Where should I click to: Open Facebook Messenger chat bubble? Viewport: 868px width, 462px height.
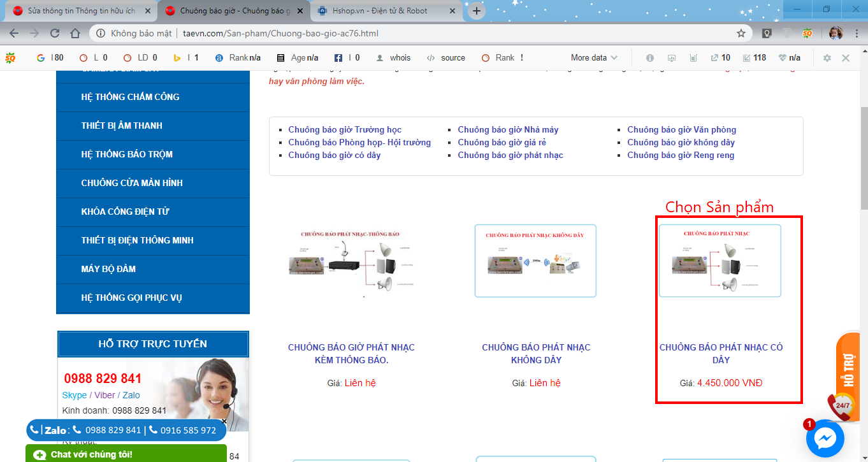[825, 439]
